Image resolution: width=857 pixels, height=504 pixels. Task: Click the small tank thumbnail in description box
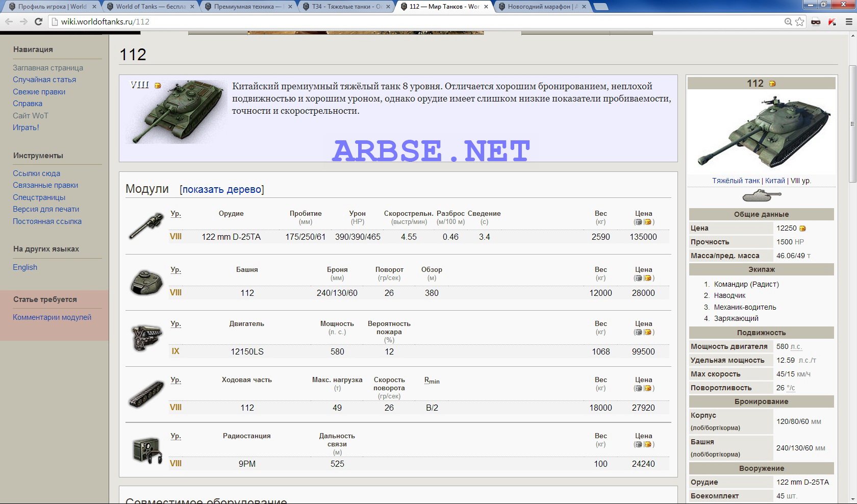click(176, 111)
